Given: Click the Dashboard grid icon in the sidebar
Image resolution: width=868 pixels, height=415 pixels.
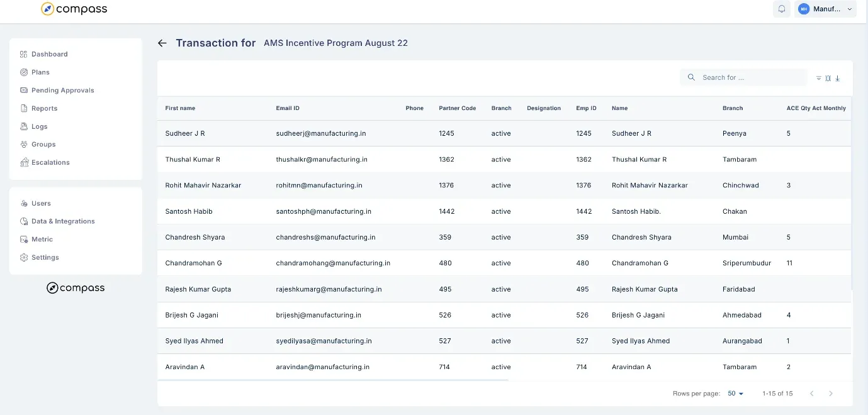Looking at the screenshot, I should 24,54.
